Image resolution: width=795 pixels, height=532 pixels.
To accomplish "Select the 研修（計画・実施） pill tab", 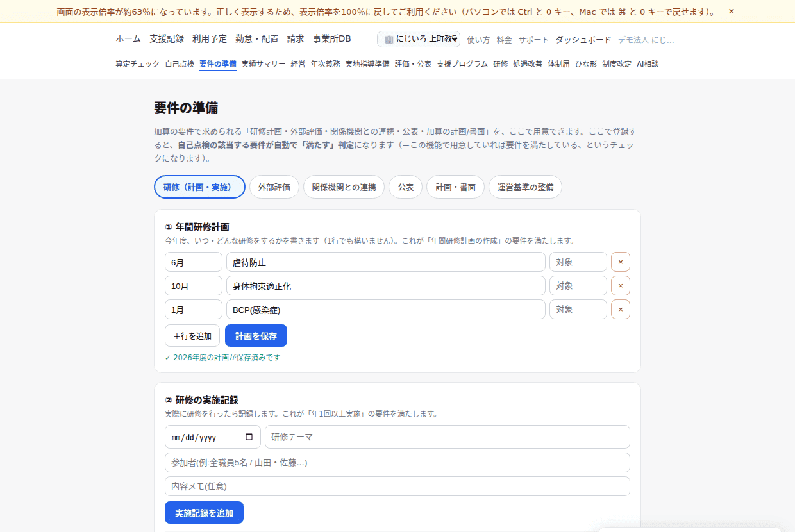I will 199,187.
